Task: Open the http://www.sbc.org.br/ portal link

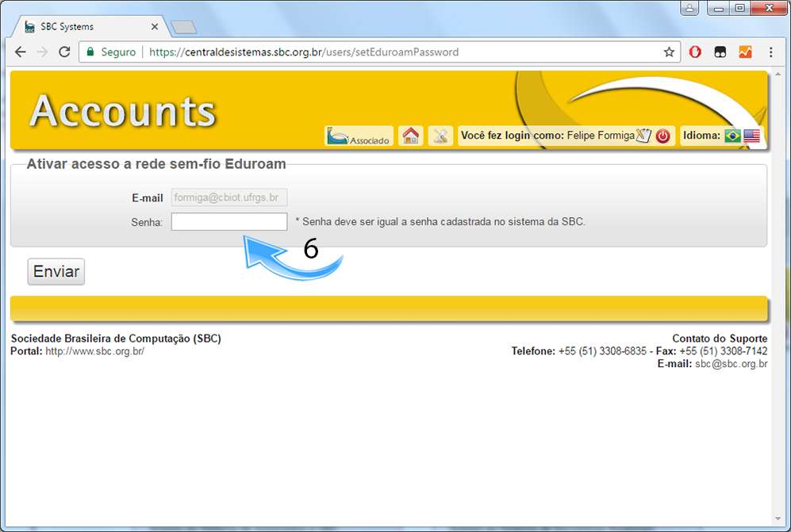Action: (95, 351)
